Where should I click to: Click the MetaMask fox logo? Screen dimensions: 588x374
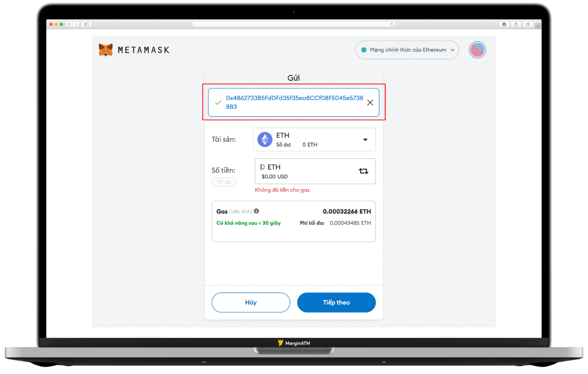tap(105, 50)
